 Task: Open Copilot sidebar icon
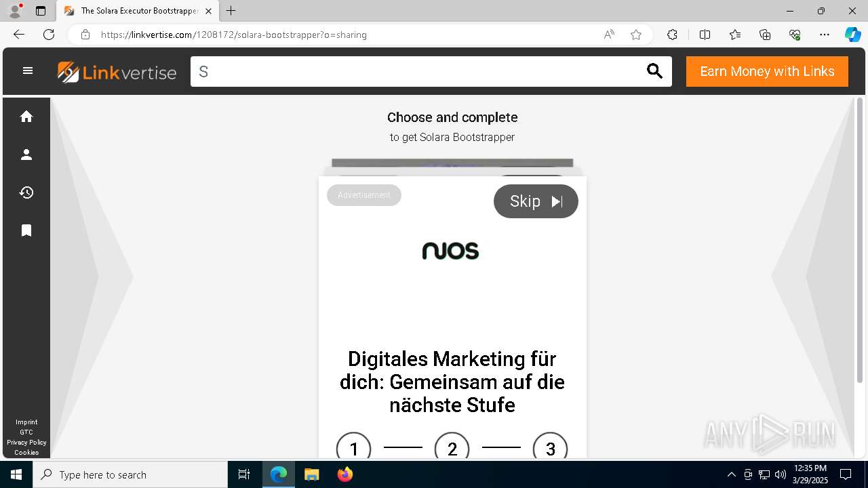coord(852,35)
